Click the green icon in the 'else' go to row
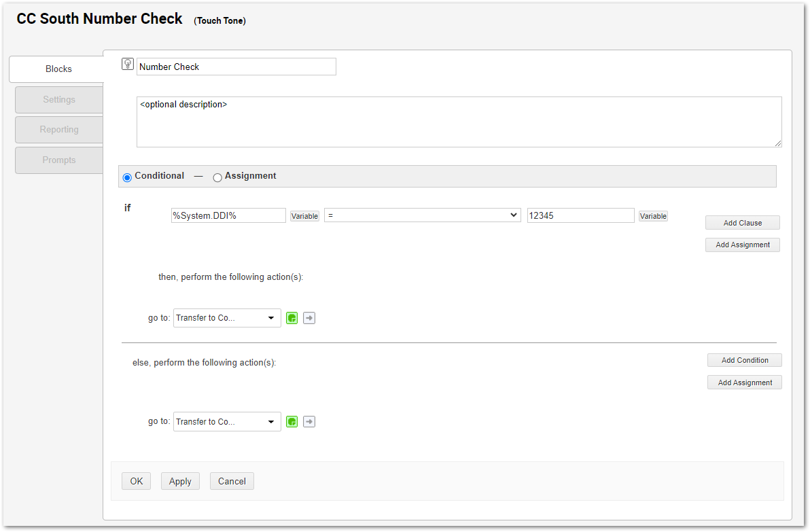The width and height of the screenshot is (810, 532). [292, 422]
